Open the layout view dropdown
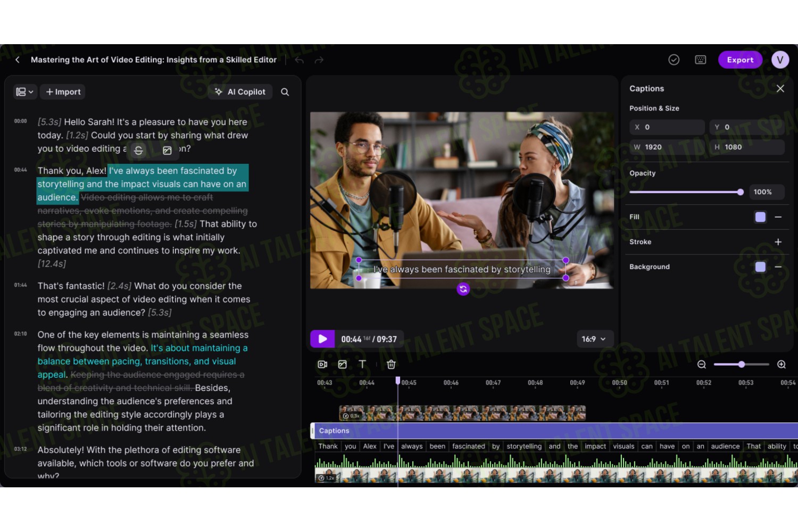 pyautogui.click(x=24, y=92)
